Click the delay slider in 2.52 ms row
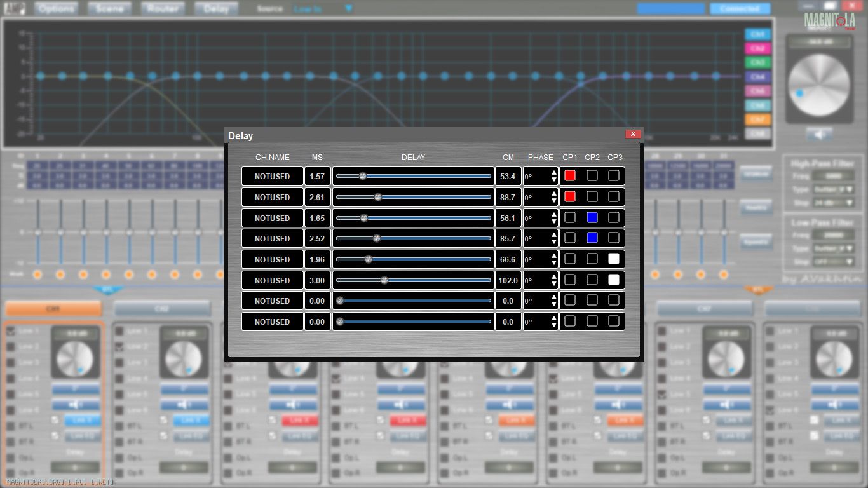Viewport: 868px width, 488px height. tap(414, 238)
